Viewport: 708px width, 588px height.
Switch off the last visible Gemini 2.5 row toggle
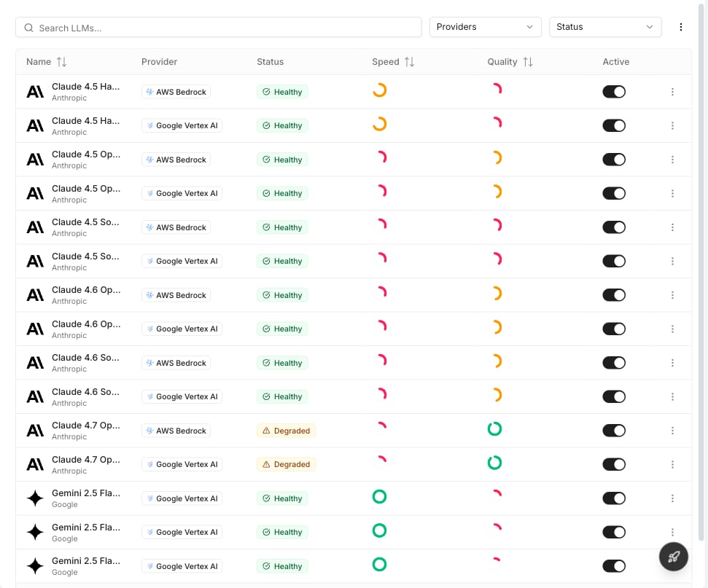(614, 566)
